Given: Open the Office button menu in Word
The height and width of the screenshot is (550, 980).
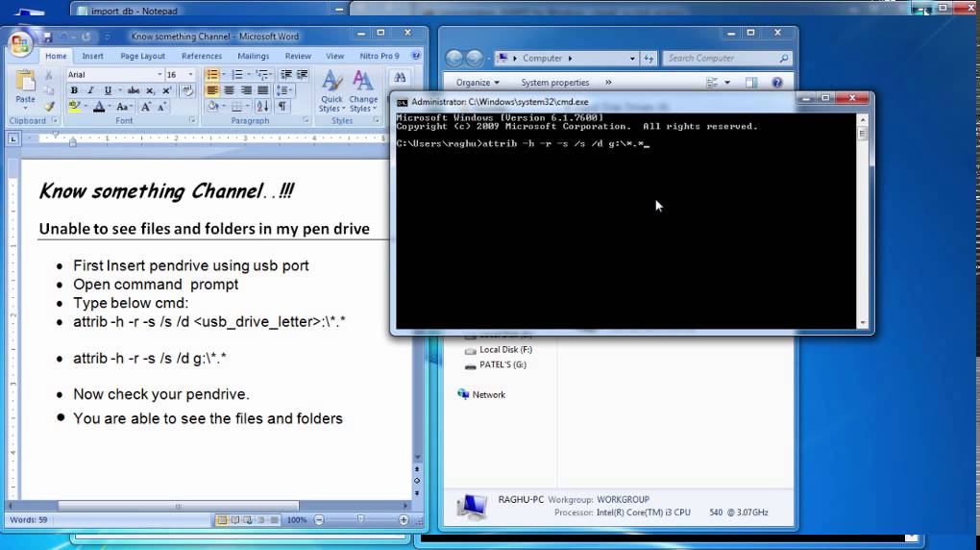Looking at the screenshot, I should click(20, 44).
